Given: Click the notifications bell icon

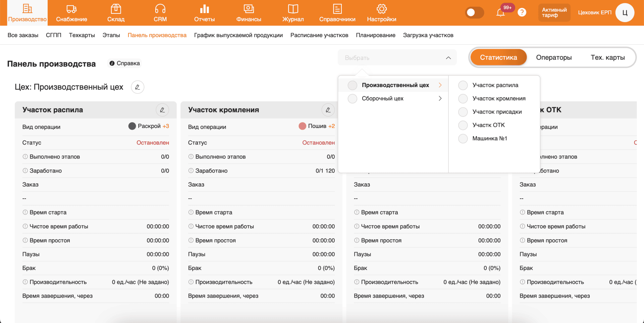Looking at the screenshot, I should pyautogui.click(x=500, y=13).
